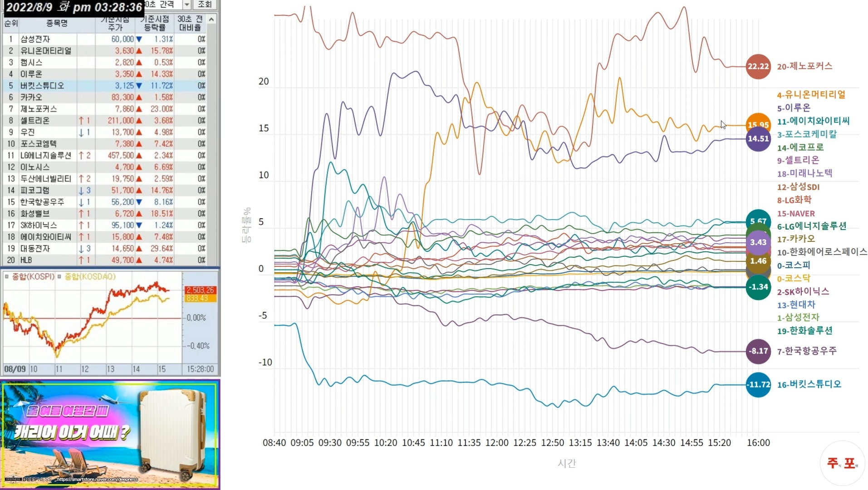Screen dimensions: 868x490
Task: Select legend entry 3-포스코케미칼
Action: click(807, 134)
